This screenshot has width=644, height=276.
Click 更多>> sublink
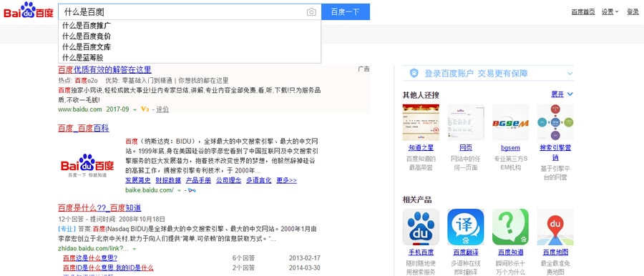[x=287, y=180]
